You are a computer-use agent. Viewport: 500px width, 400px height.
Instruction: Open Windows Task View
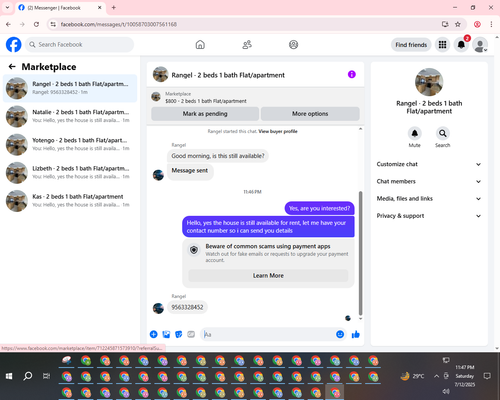(46, 376)
